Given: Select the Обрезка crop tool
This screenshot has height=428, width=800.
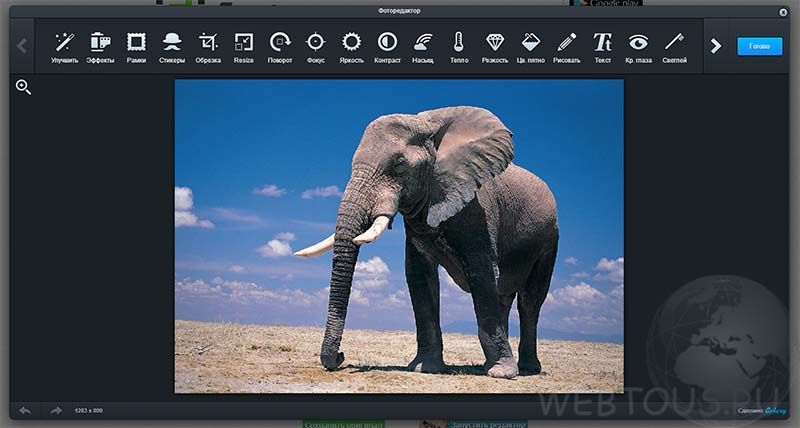Looking at the screenshot, I should coord(208,47).
